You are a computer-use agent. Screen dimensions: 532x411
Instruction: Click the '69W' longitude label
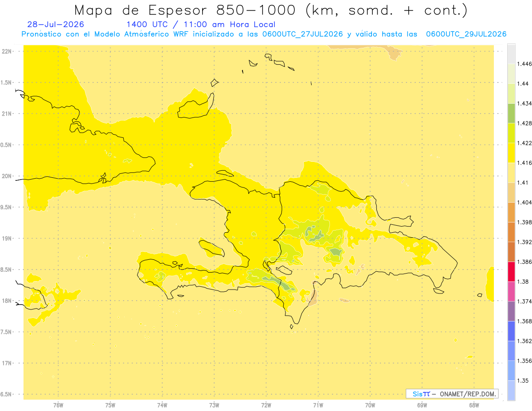click(x=422, y=405)
